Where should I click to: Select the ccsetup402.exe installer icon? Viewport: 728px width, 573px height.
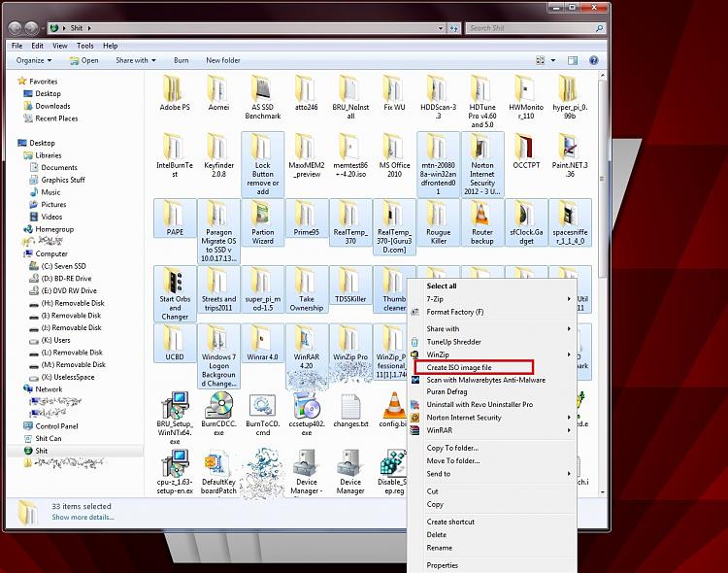tap(306, 405)
